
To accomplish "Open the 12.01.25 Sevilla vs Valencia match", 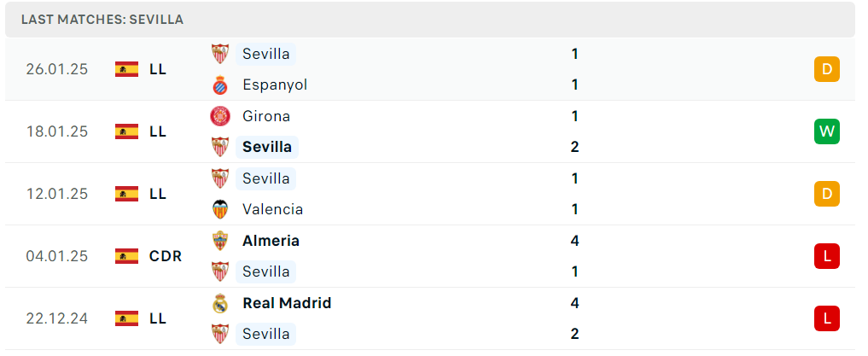I will pyautogui.click(x=430, y=194).
